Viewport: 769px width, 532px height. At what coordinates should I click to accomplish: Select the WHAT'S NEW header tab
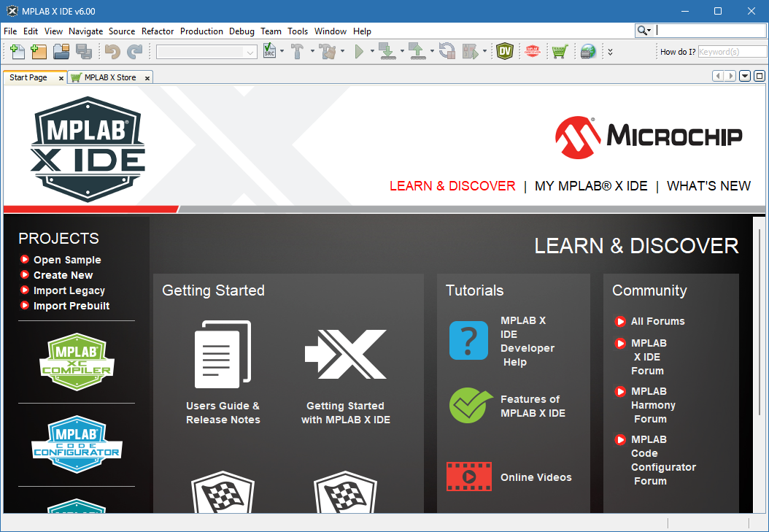point(708,186)
